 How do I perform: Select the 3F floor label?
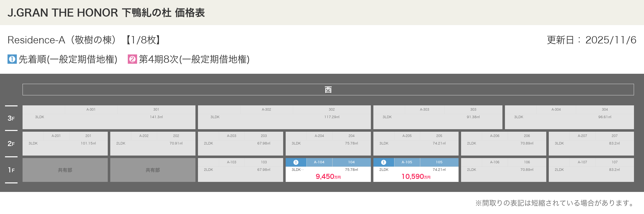[x=11, y=118]
